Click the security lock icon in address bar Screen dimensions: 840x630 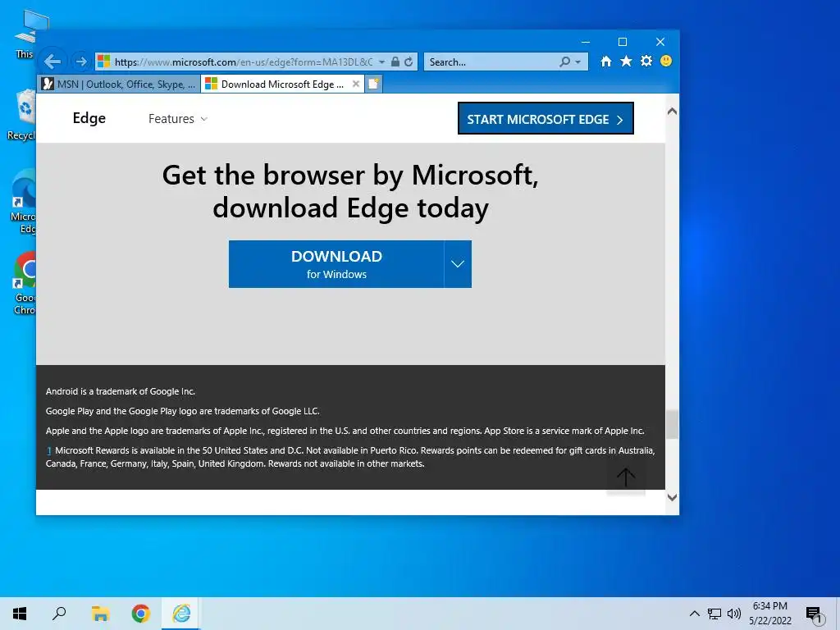click(395, 62)
